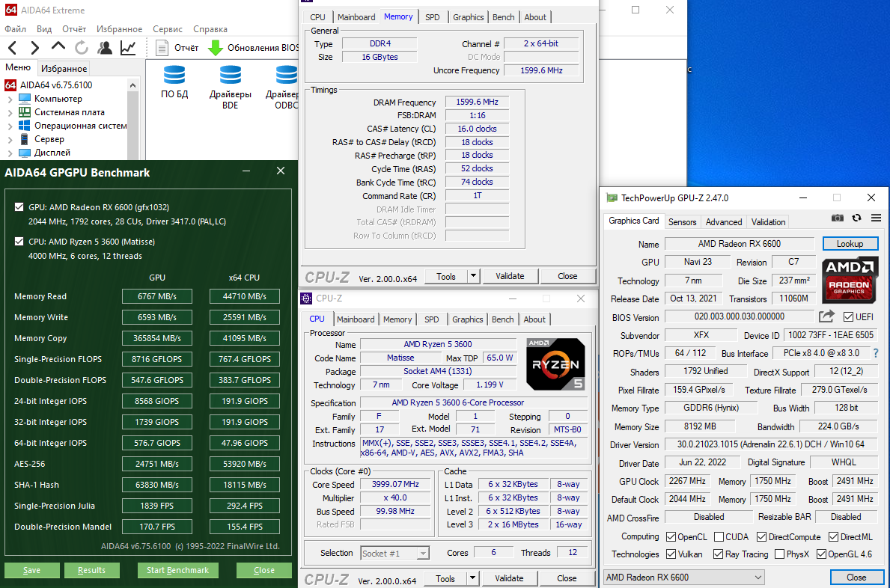Toggle the DirectML checkbox
This screenshot has width=890, height=588.
833,536
